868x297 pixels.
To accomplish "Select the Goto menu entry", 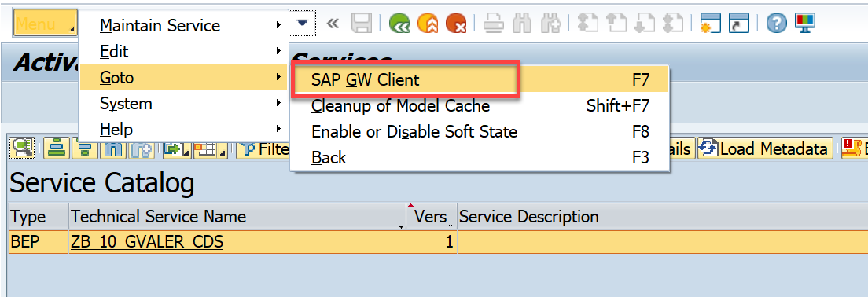I will click(184, 77).
